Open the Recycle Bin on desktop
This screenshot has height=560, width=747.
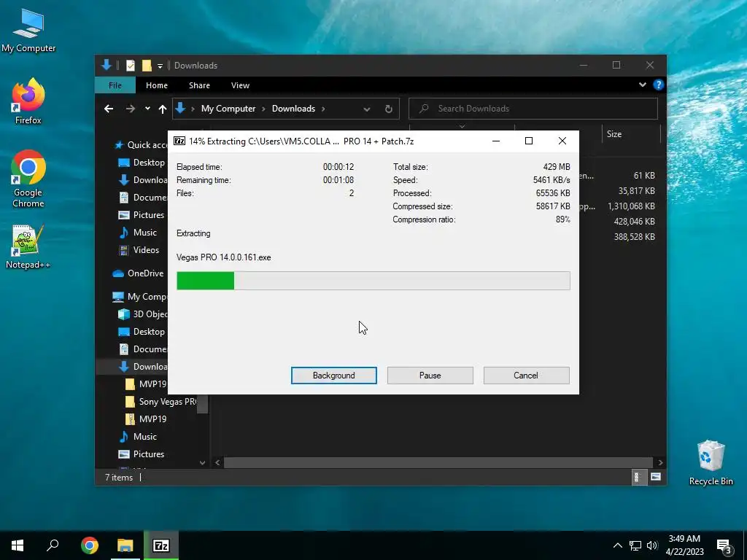(x=711, y=462)
